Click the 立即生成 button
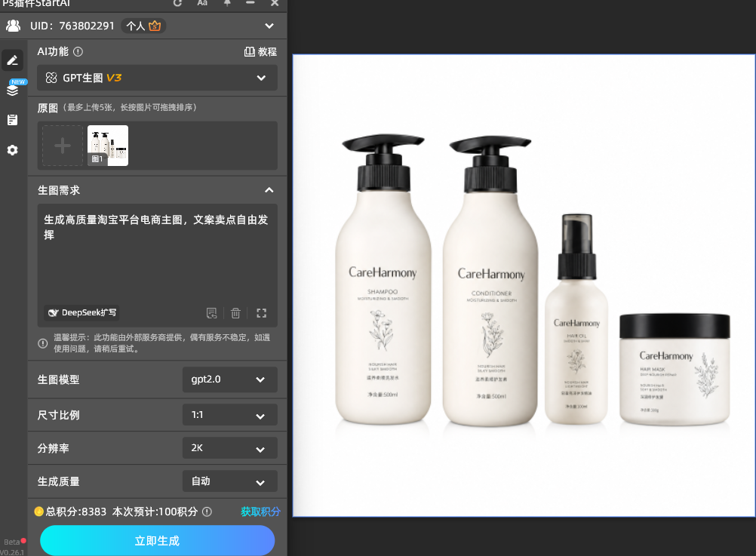Image resolution: width=756 pixels, height=556 pixels. pyautogui.click(x=157, y=541)
